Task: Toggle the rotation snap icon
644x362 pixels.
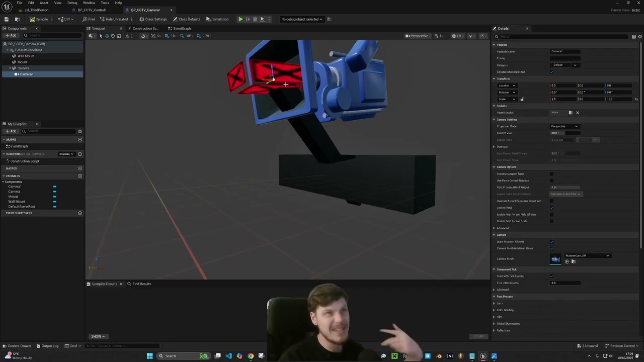Action: pyautogui.click(x=183, y=36)
